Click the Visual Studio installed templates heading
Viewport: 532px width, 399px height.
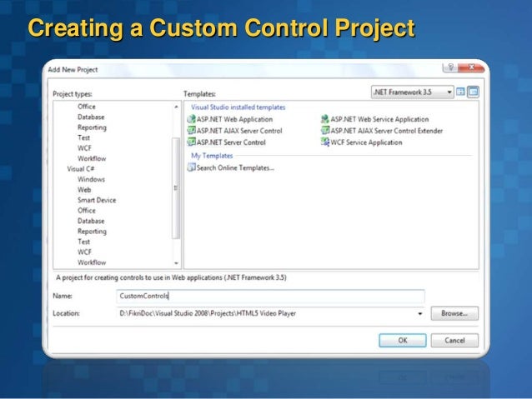coord(238,107)
